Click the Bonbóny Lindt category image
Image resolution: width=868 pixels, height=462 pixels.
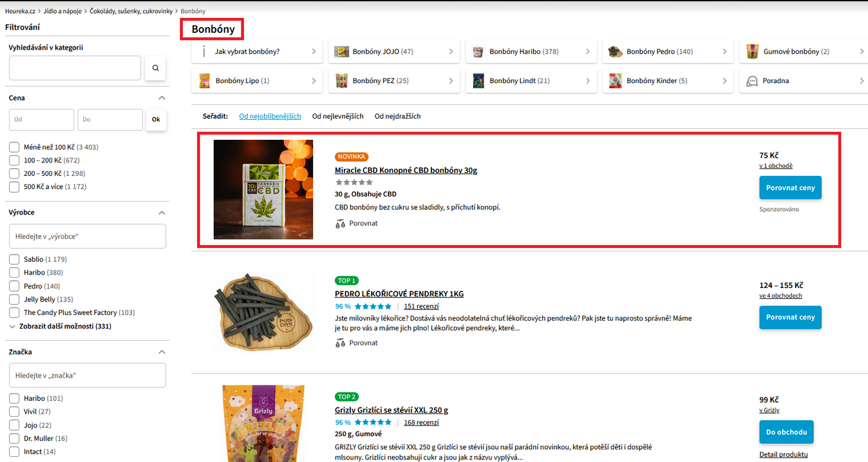pyautogui.click(x=478, y=81)
